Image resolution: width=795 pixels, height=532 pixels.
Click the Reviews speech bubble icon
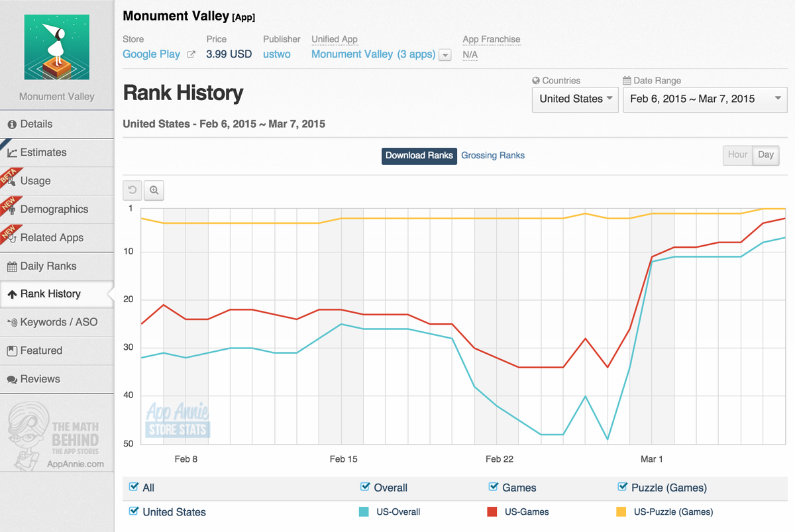pyautogui.click(x=12, y=380)
